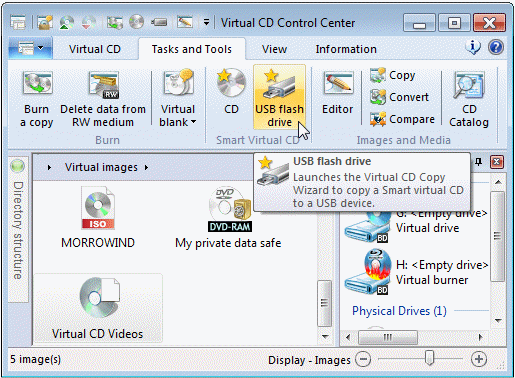Select Delete data from RW medium
Screen dimensions: 515x378
click(x=103, y=99)
